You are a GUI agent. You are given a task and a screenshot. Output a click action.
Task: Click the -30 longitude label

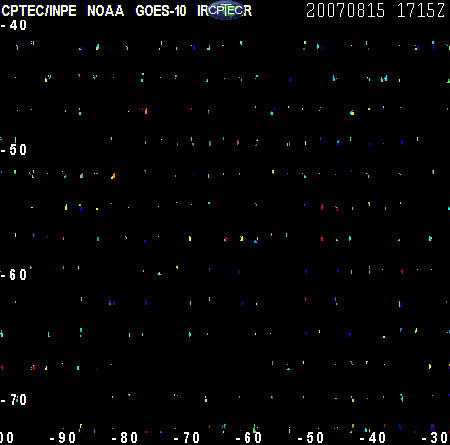click(x=435, y=438)
